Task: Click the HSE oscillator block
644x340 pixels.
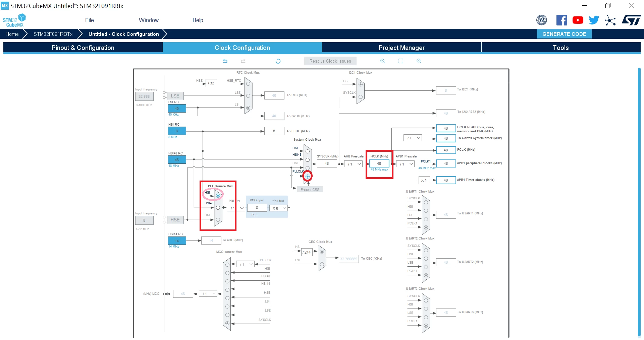Action: pos(175,220)
